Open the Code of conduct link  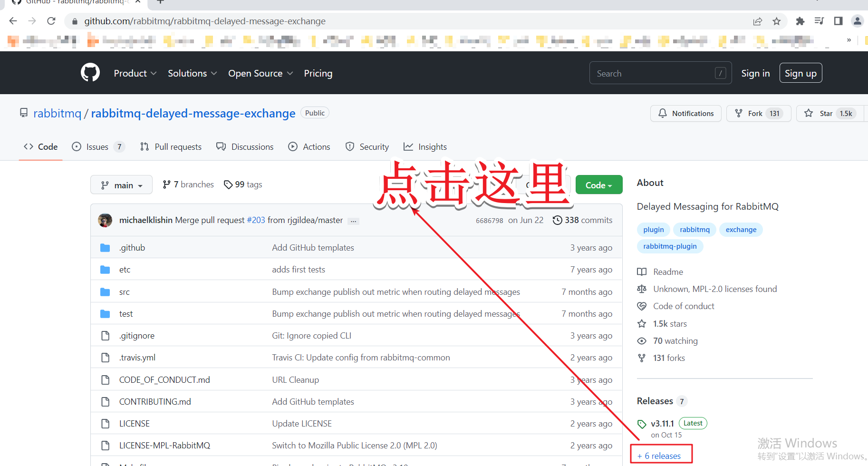coord(676,306)
